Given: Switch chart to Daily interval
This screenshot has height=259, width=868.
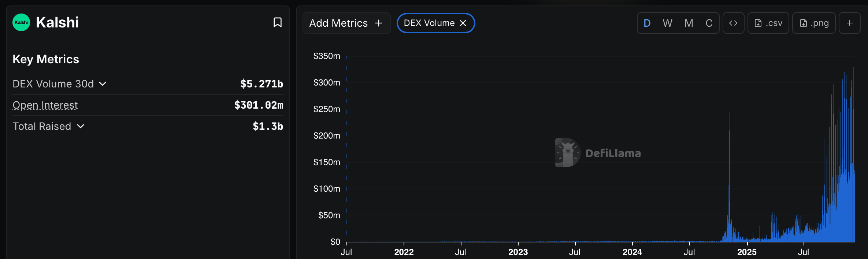Looking at the screenshot, I should 647,23.
